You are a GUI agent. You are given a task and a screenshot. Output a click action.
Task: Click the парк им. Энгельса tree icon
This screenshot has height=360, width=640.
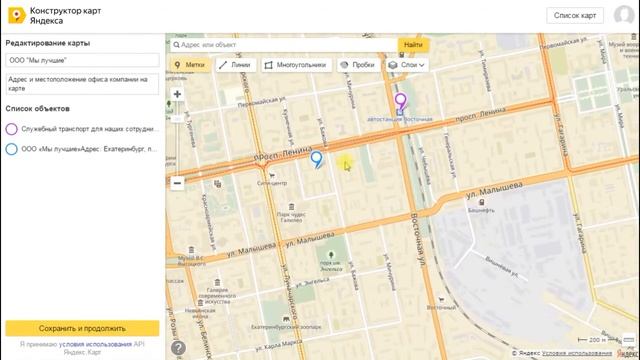point(331,255)
